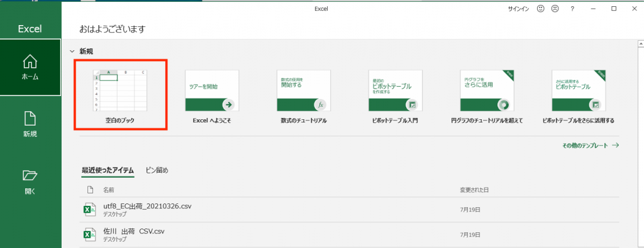Screen dimensions: 644x248
Task: Click CSV file icon beside utf8_EC出荷_20210326.csv
Action: [x=90, y=210]
